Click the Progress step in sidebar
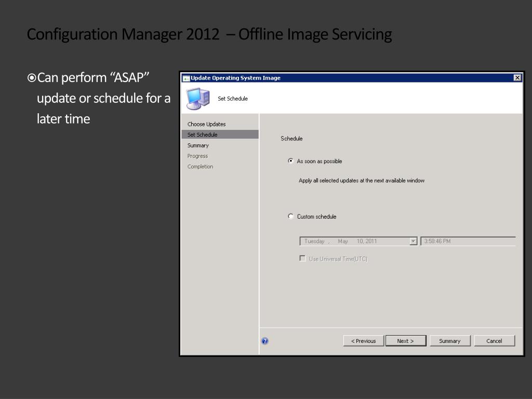The height and width of the screenshot is (399, 532). 197,156
